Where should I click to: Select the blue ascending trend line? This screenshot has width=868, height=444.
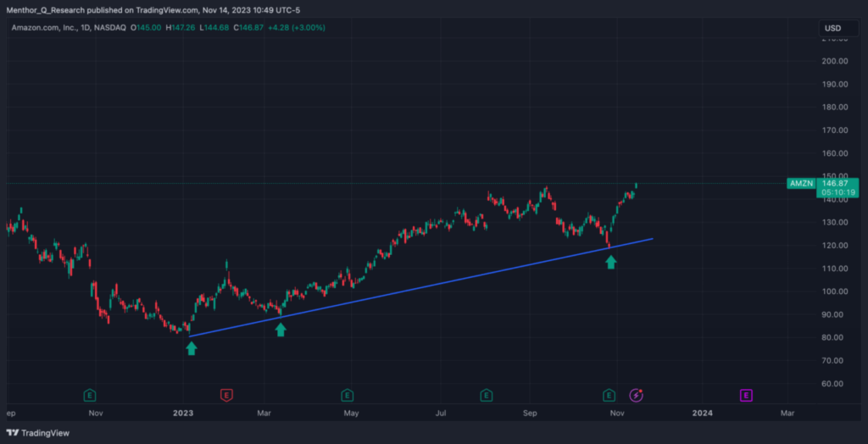pyautogui.click(x=420, y=287)
